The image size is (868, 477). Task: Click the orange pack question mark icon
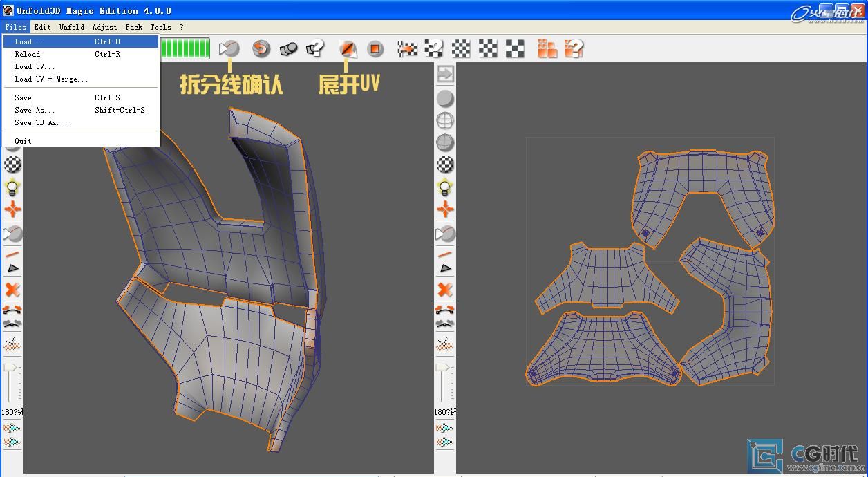click(x=574, y=48)
